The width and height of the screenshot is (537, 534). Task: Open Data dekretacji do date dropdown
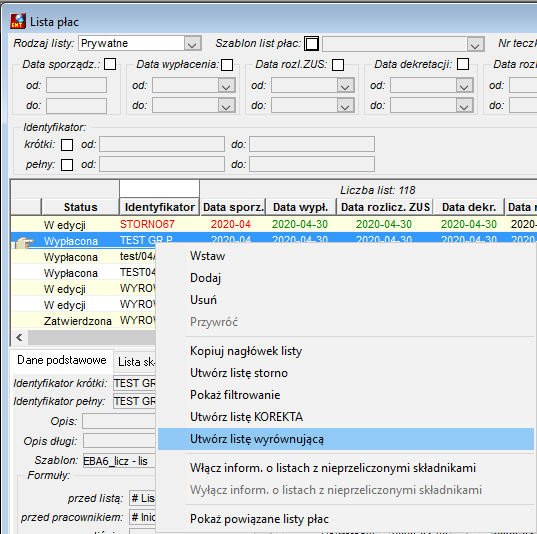pos(464,105)
